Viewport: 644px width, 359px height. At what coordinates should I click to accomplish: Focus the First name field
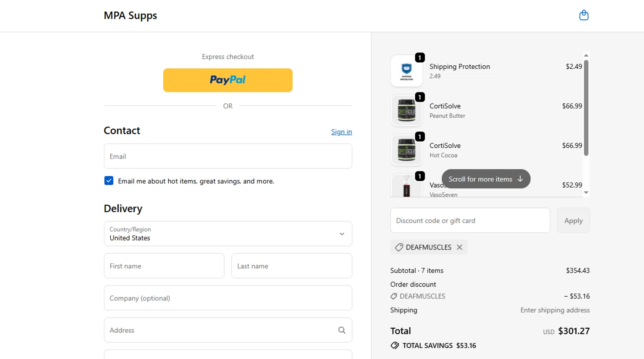pyautogui.click(x=164, y=266)
